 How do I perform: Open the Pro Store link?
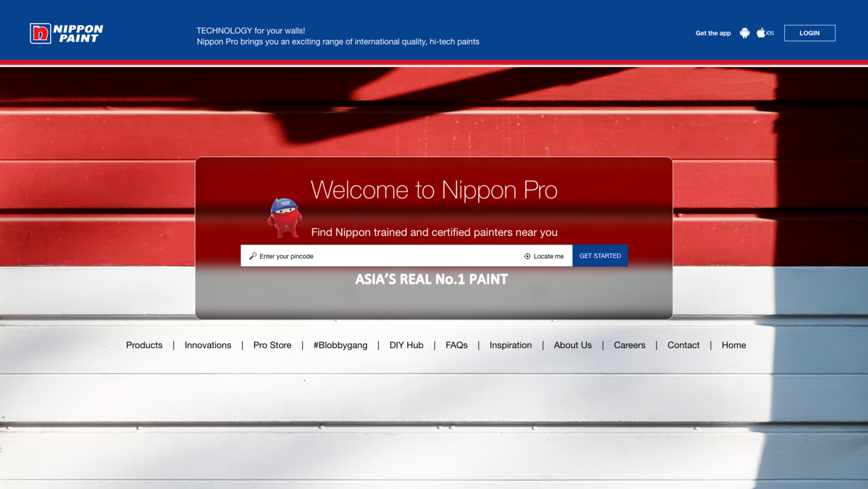272,345
